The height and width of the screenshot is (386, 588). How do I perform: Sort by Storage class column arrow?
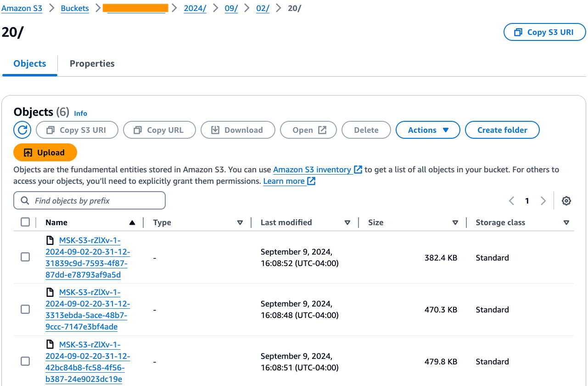coord(566,222)
